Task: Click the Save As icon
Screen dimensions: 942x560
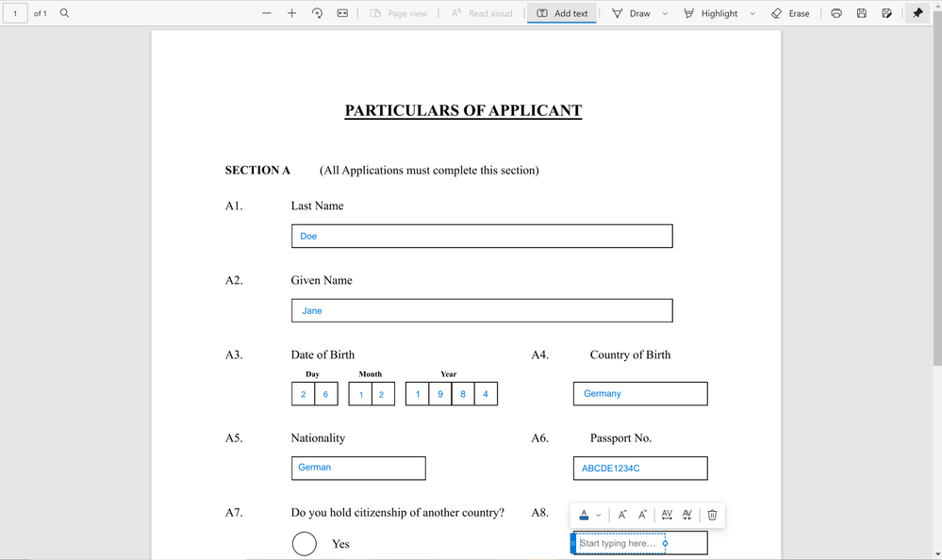Action: [886, 13]
